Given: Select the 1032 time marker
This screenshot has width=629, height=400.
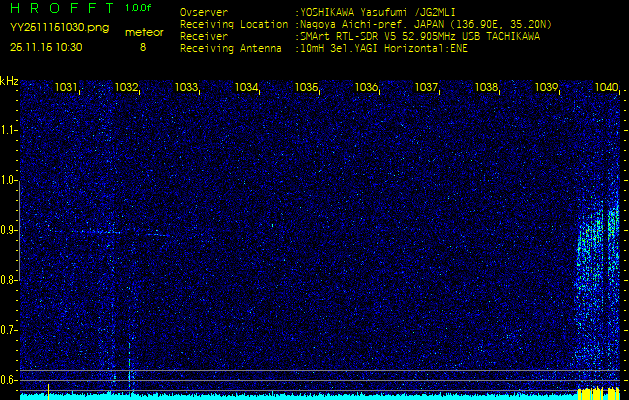Looking at the screenshot, I should [x=127, y=88].
